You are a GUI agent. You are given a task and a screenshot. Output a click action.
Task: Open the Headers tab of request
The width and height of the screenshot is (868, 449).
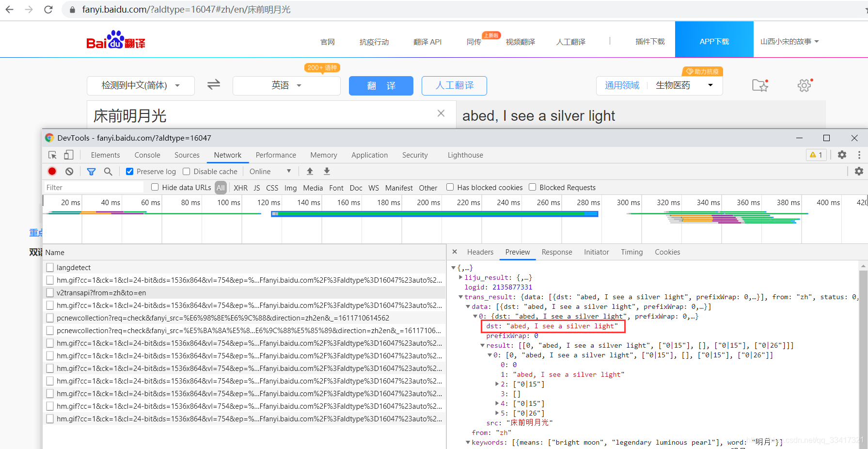(x=480, y=252)
